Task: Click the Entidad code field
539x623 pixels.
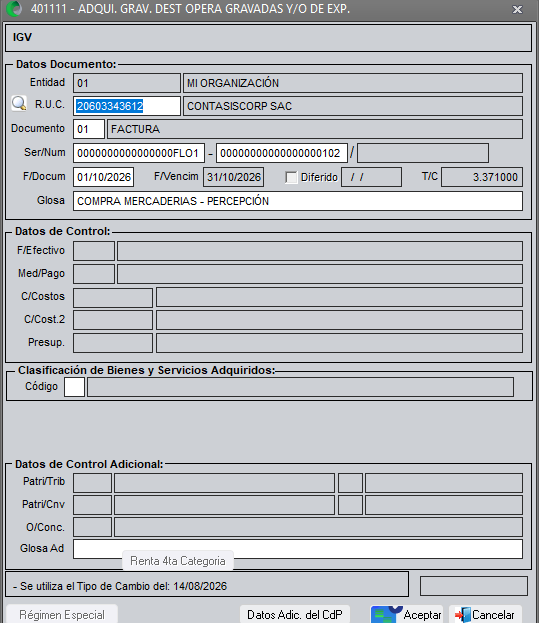Action: (x=127, y=83)
